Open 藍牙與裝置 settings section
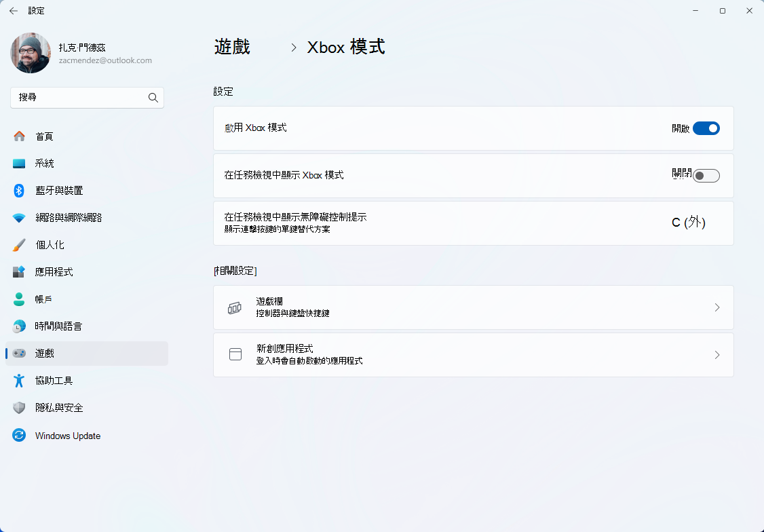This screenshot has width=764, height=532. click(87, 191)
